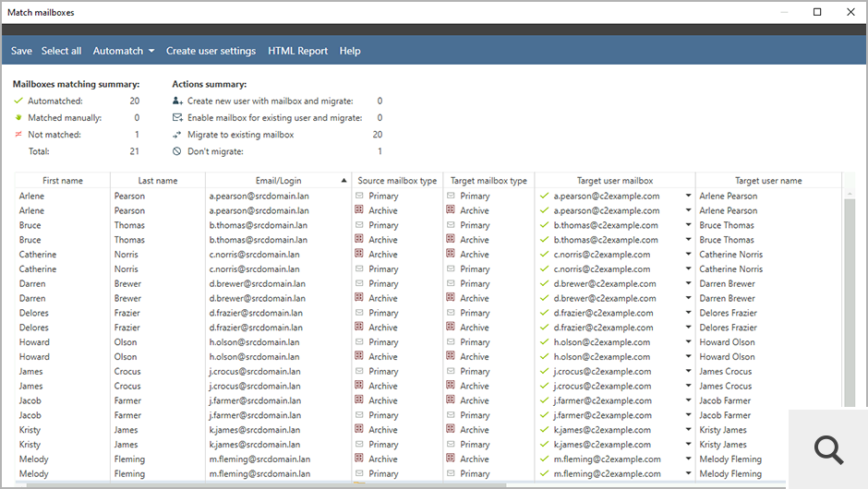Click the Not matched red icon

tap(18, 134)
